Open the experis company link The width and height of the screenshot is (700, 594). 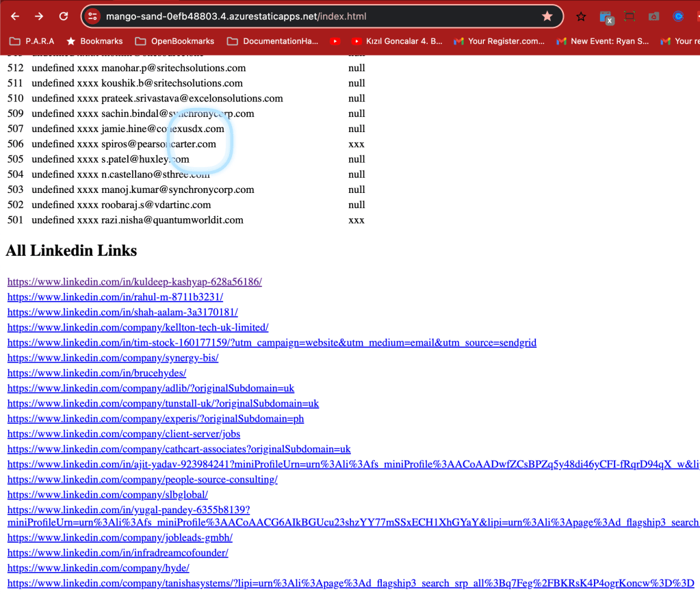[x=155, y=419]
